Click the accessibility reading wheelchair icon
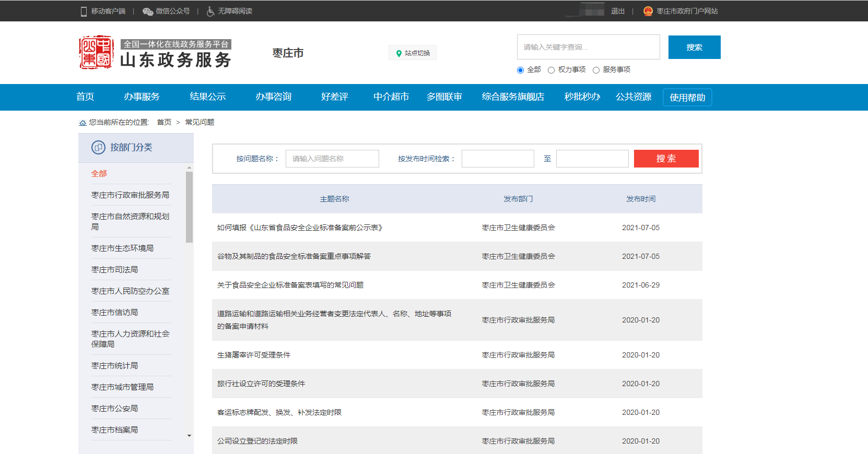The width and height of the screenshot is (868, 454). [210, 11]
